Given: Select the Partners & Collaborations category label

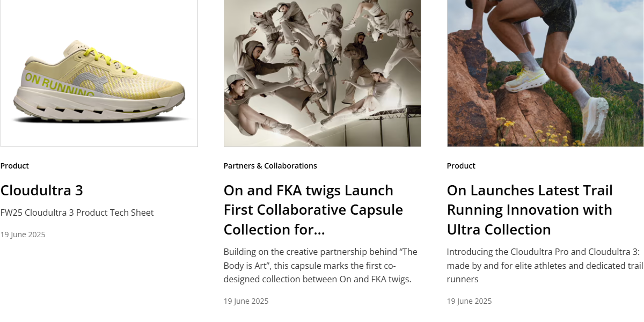Looking at the screenshot, I should (x=270, y=166).
